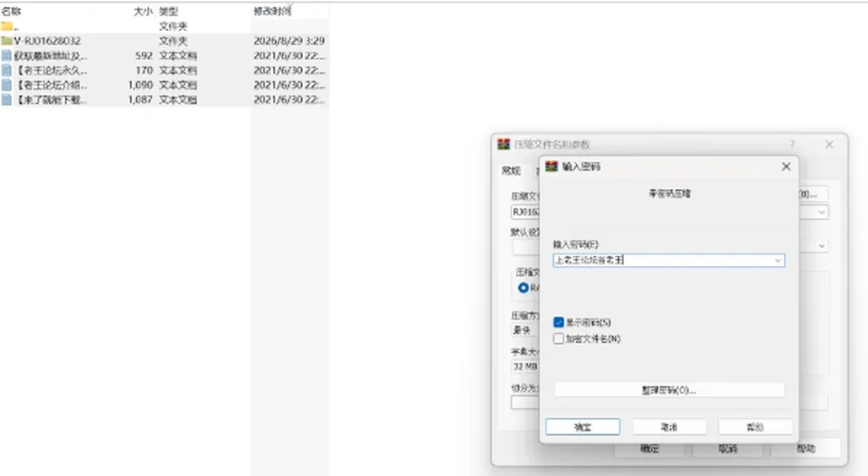
Task: Click the 整理密码(O)... button
Action: tap(669, 390)
